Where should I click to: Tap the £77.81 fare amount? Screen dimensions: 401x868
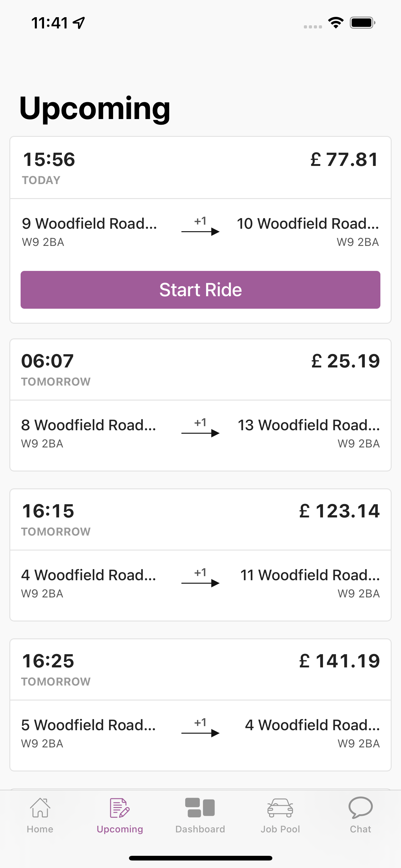tap(344, 159)
